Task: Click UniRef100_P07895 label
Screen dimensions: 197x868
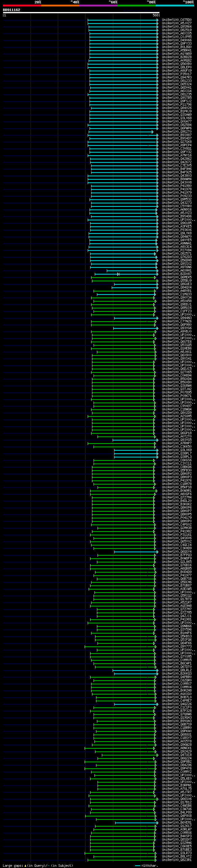Action: tap(177, 392)
